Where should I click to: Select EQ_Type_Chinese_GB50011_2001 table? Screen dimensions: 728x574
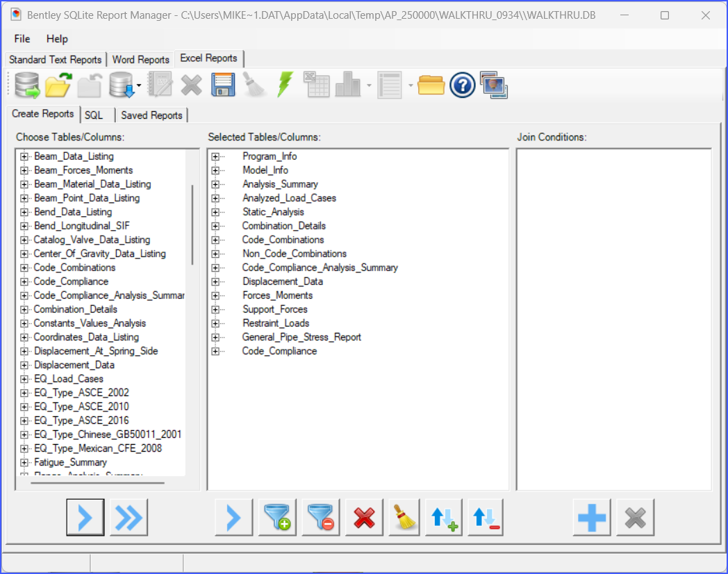108,434
